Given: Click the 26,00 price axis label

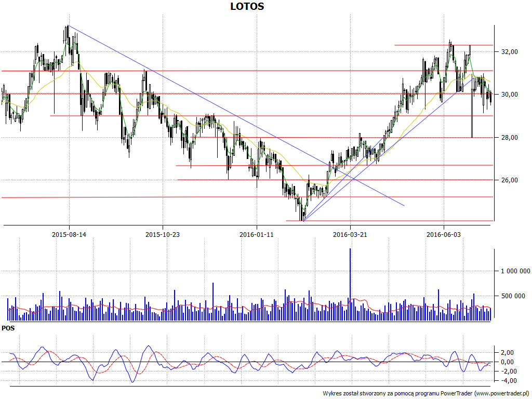Looking at the screenshot, I should point(510,180).
